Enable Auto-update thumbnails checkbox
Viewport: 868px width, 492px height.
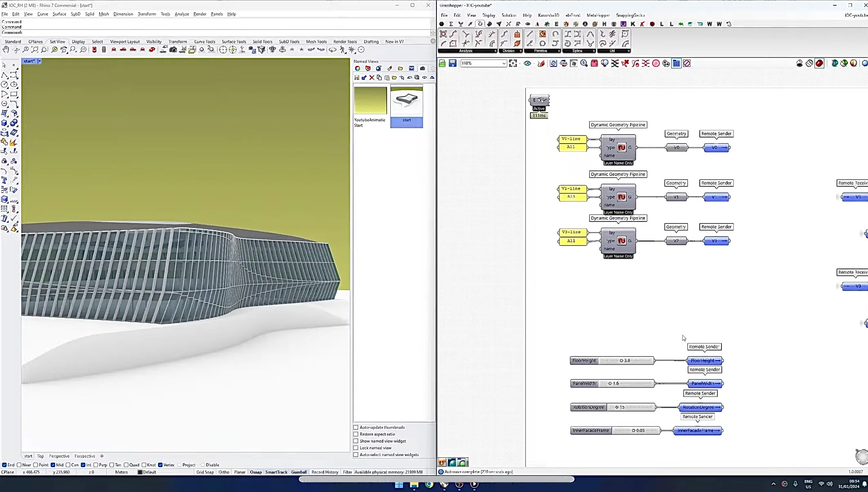point(356,427)
